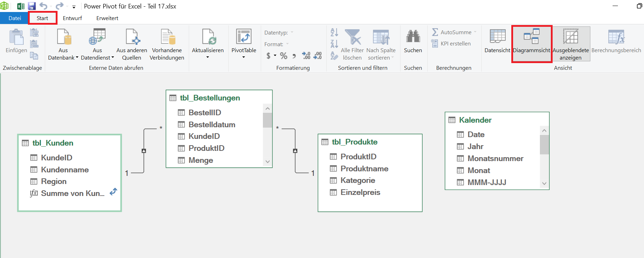Switch to Excel via green icon
This screenshot has height=258, width=644.
coord(21,6)
